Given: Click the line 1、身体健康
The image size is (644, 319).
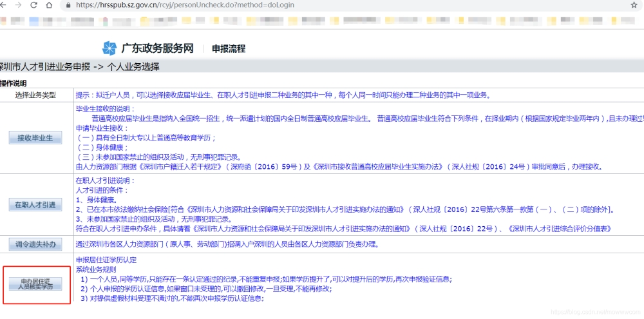Looking at the screenshot, I should coord(97,200).
